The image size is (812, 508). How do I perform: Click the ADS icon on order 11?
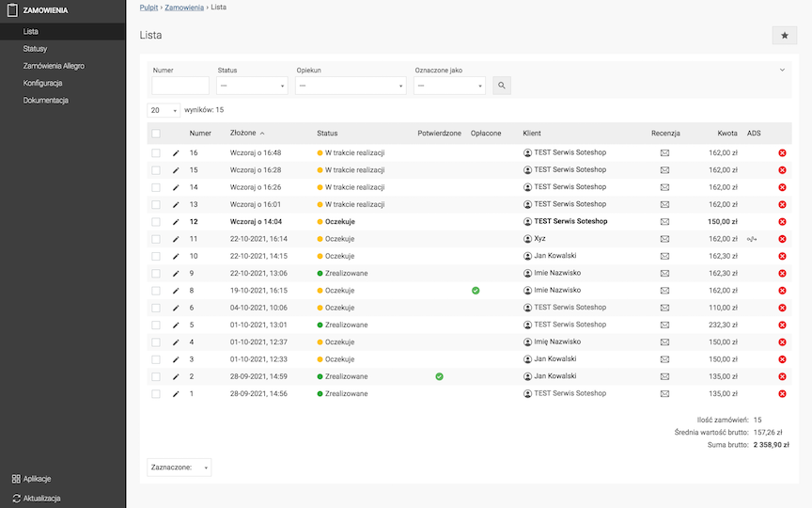[752, 239]
